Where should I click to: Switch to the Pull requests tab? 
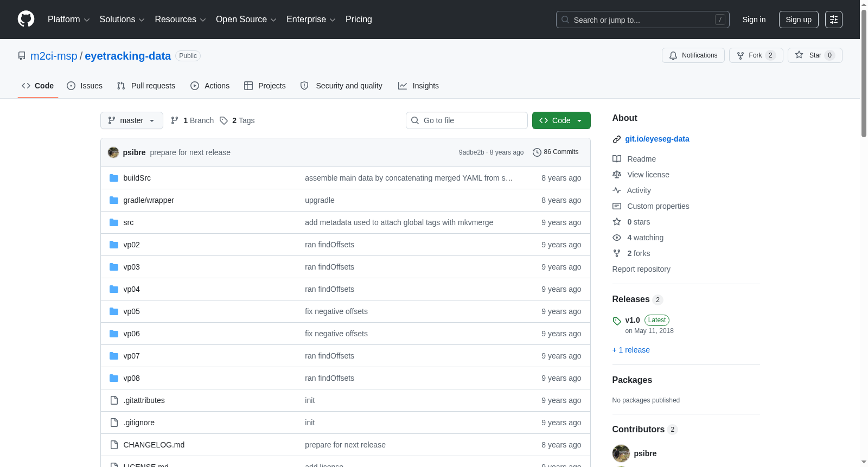point(146,86)
